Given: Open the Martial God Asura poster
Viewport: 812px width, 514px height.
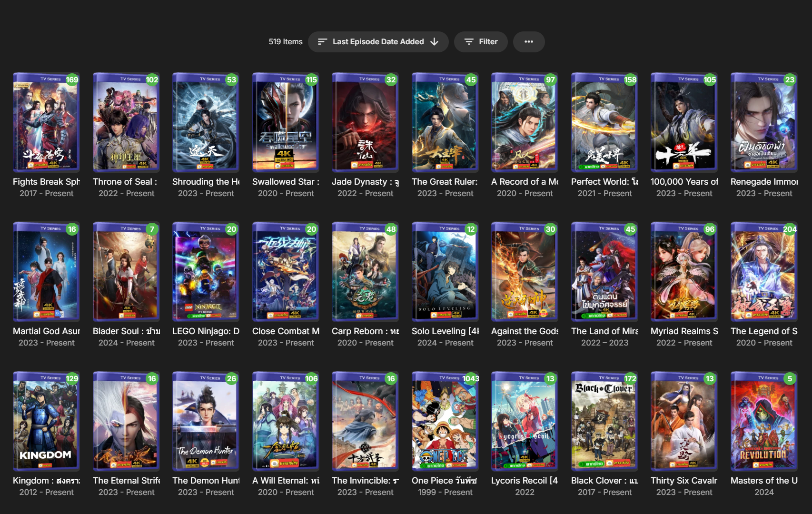Looking at the screenshot, I should pos(46,272).
